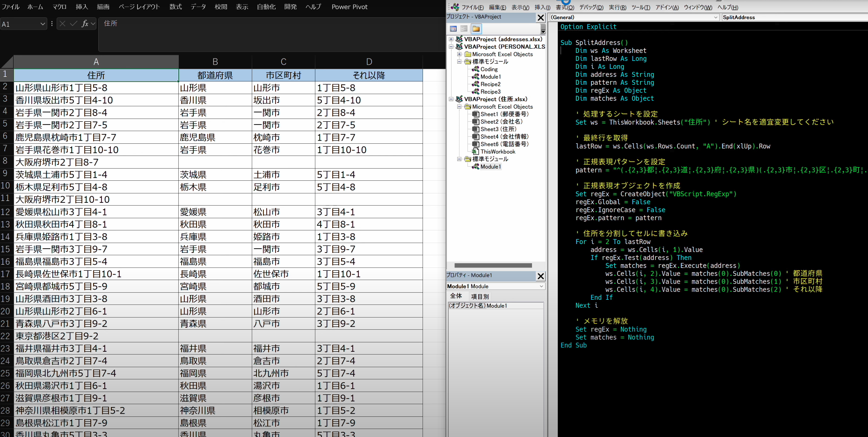Confirm formula entry with the checkmark icon
Image resolution: width=868 pixels, height=437 pixels.
coord(73,23)
